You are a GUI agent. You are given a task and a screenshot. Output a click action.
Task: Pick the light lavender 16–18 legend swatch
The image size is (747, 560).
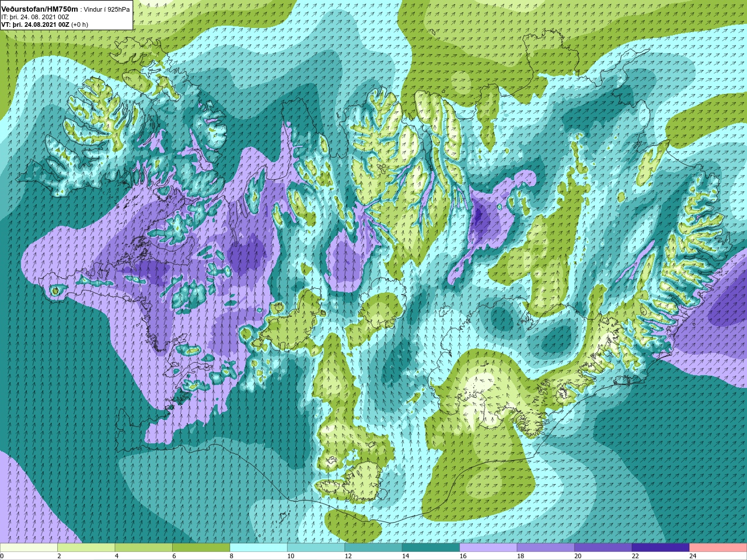[488, 548]
